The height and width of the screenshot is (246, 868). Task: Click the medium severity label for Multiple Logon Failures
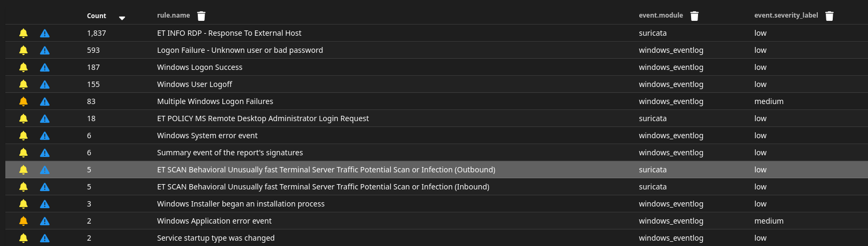[x=769, y=101]
